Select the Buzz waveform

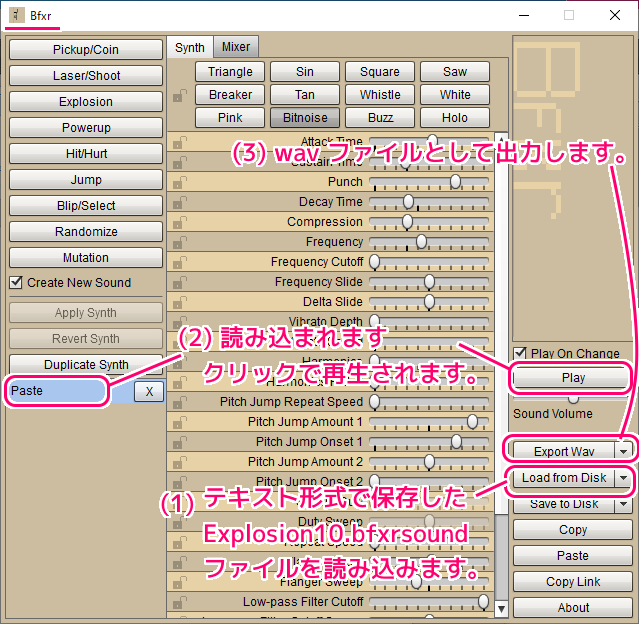(380, 118)
